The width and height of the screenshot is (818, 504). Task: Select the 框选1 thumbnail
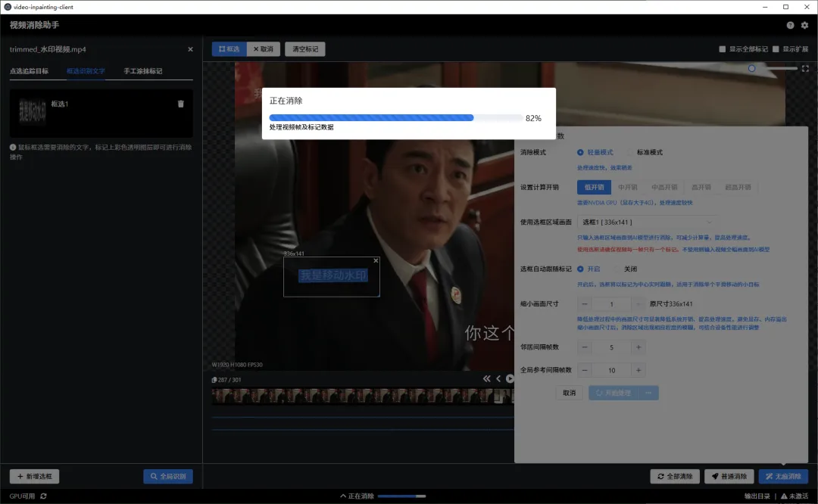(33, 111)
